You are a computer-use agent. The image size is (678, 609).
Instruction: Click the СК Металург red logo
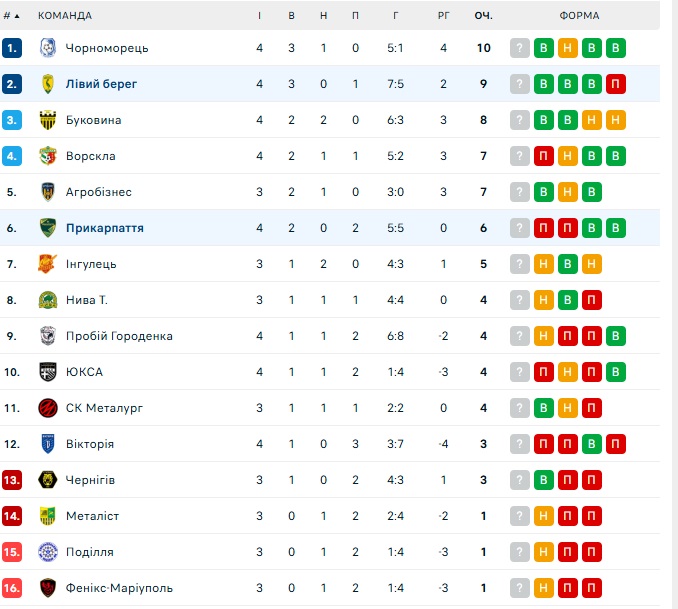(48, 408)
